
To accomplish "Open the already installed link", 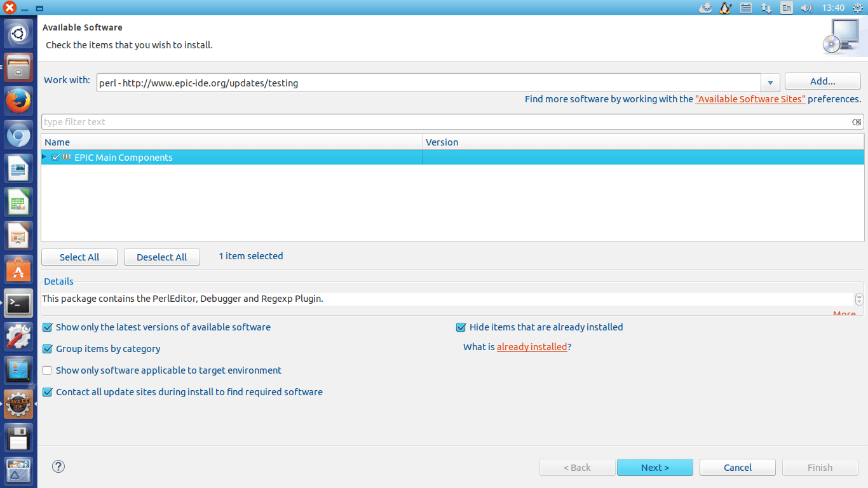I will (x=532, y=346).
